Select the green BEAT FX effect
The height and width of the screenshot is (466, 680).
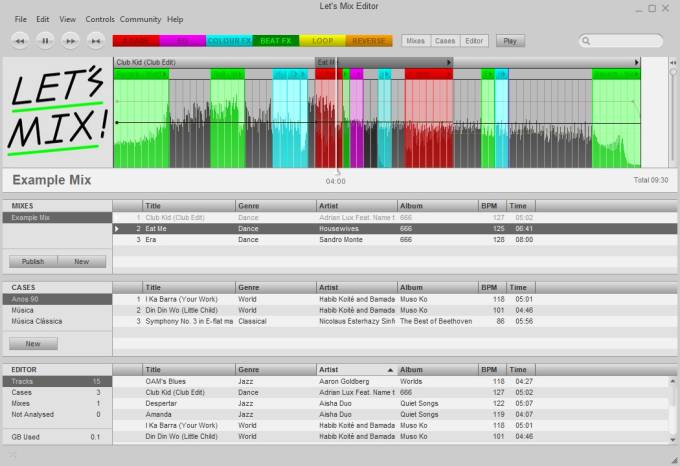point(274,41)
